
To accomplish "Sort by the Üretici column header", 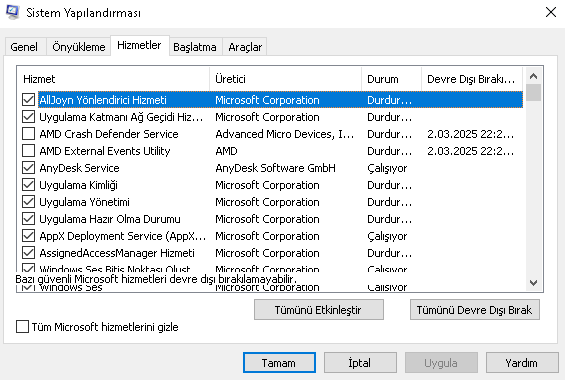I will [285, 79].
